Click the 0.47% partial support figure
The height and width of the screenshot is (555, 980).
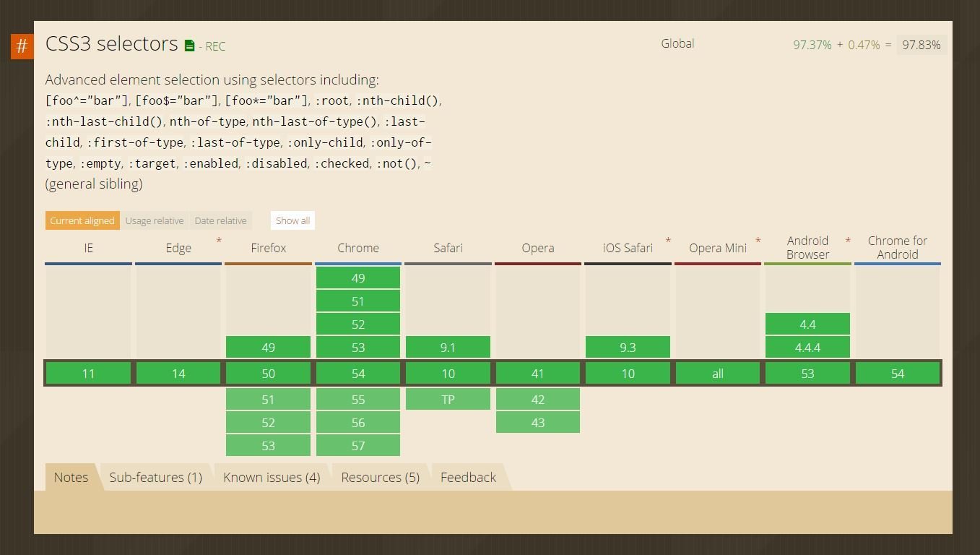864,45
